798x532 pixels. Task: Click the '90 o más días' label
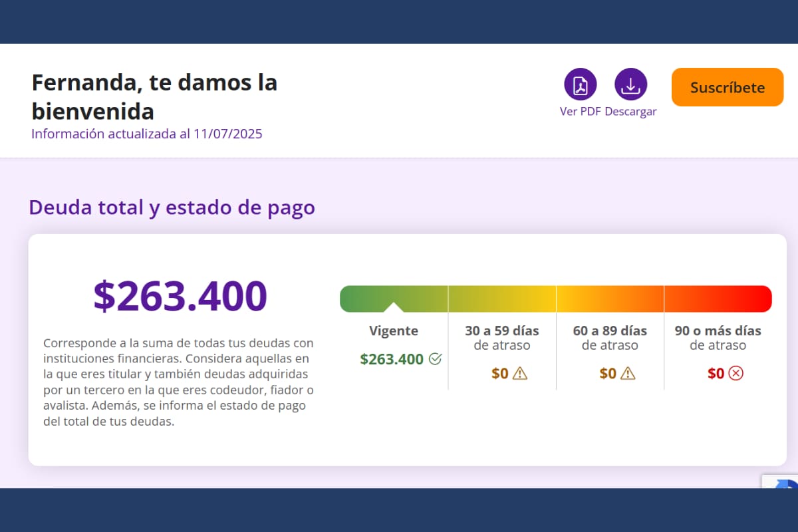(718, 331)
